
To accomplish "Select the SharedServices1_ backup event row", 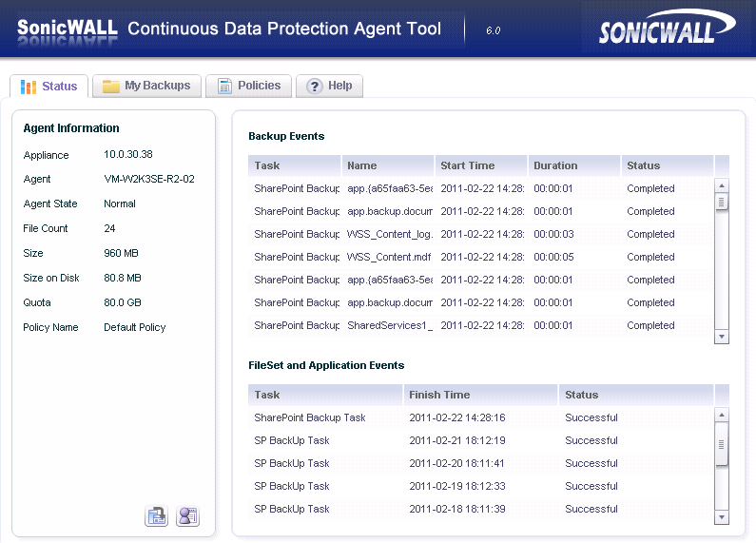I will pyautogui.click(x=480, y=325).
